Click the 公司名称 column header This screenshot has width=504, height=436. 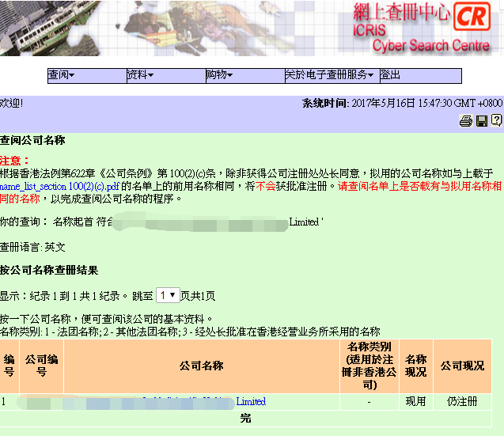coord(201,366)
